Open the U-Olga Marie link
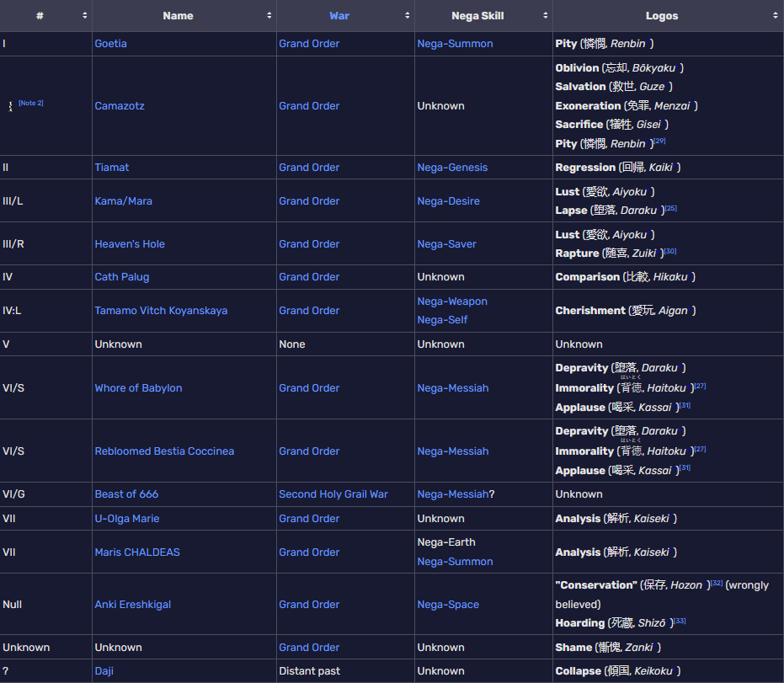This screenshot has height=683, width=784. click(x=127, y=519)
